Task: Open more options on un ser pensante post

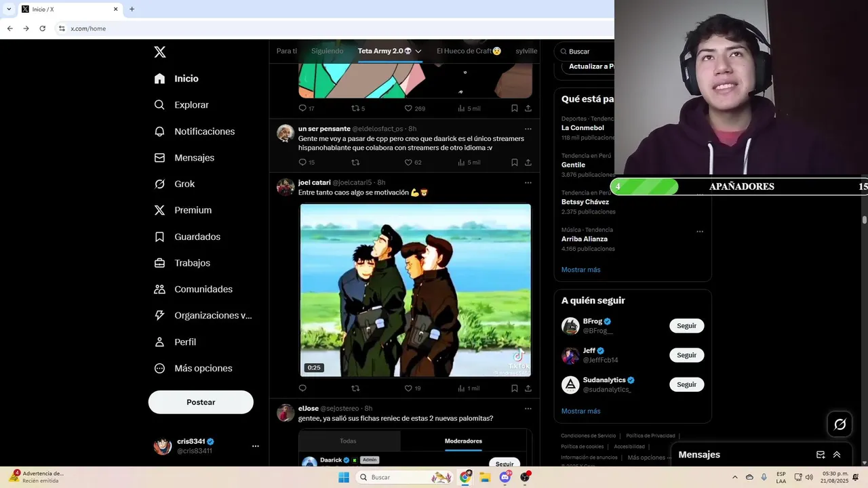Action: (528, 129)
